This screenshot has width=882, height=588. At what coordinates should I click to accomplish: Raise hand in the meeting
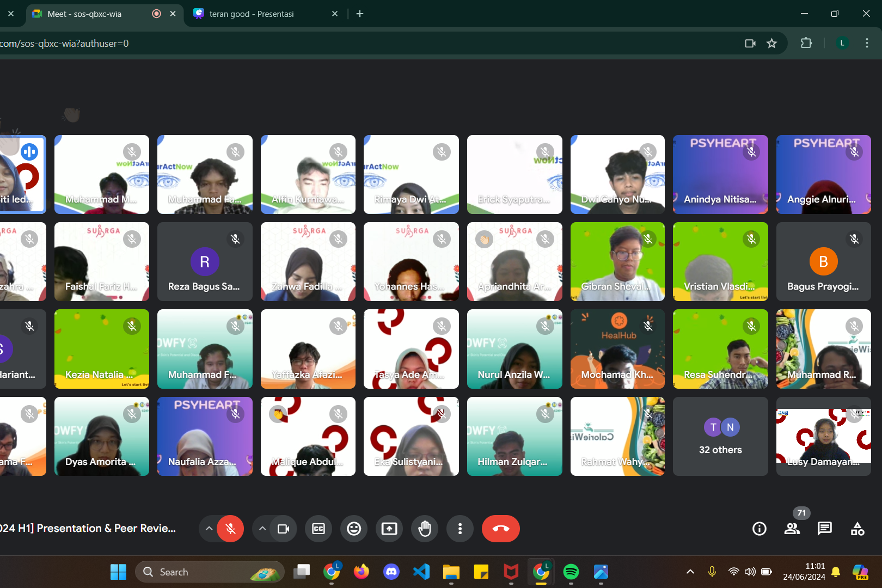coord(425,529)
